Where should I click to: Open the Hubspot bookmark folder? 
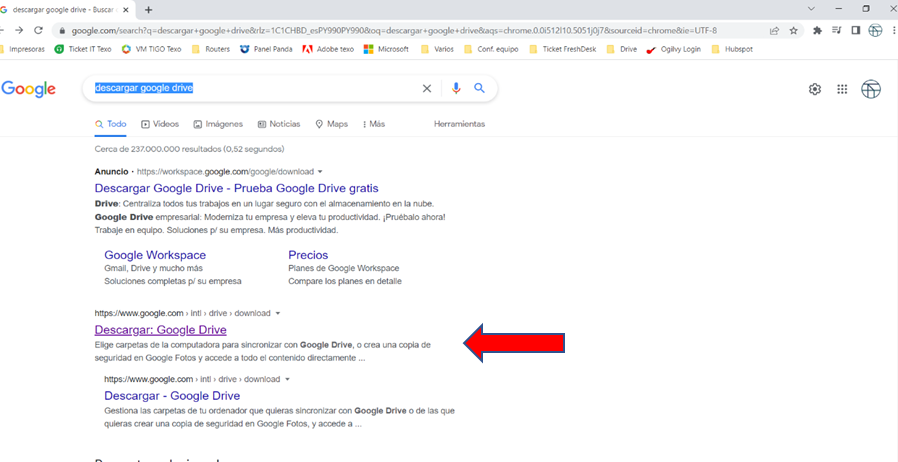(x=731, y=49)
